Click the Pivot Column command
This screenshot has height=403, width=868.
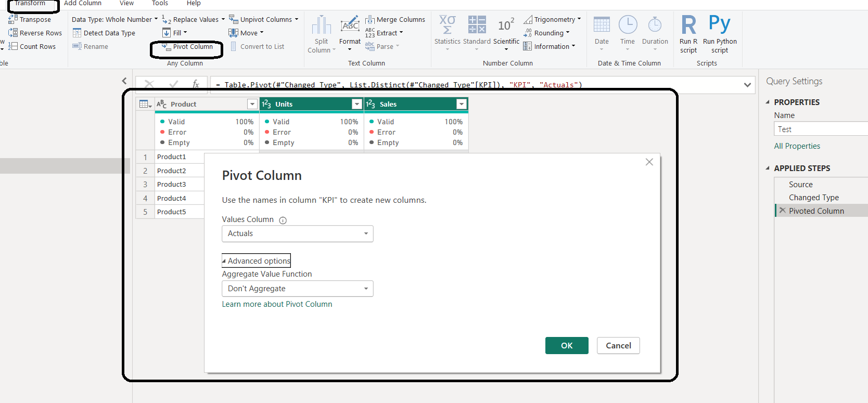pos(187,47)
